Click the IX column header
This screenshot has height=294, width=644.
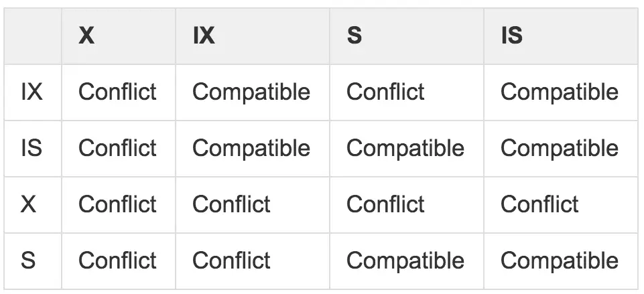204,35
